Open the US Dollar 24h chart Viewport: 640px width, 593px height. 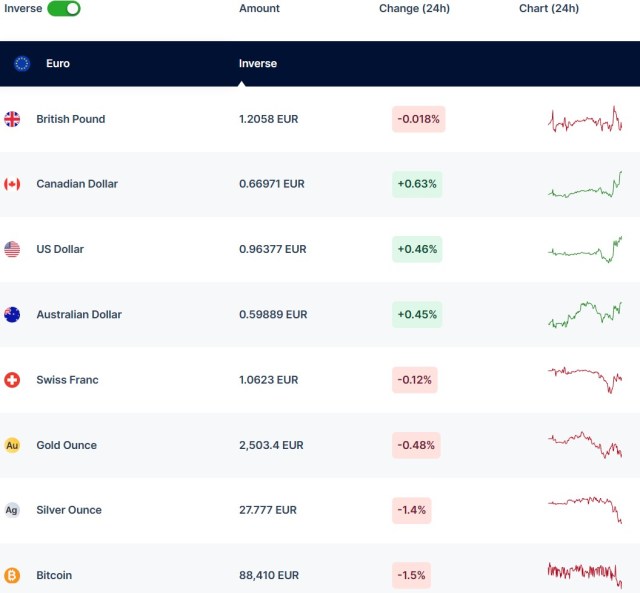coord(585,249)
